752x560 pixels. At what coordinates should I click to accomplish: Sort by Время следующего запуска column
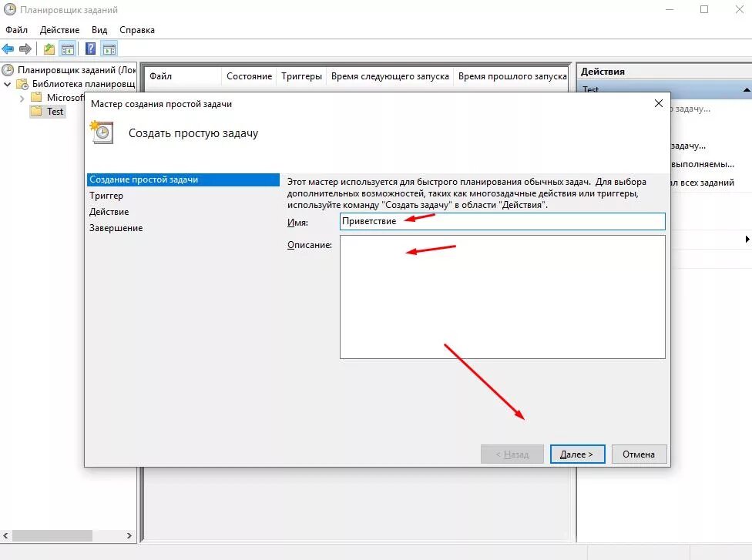(x=390, y=76)
